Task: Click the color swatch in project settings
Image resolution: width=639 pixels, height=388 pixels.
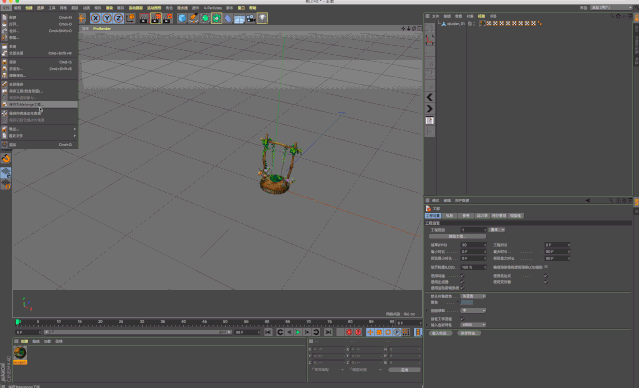Action: click(467, 302)
